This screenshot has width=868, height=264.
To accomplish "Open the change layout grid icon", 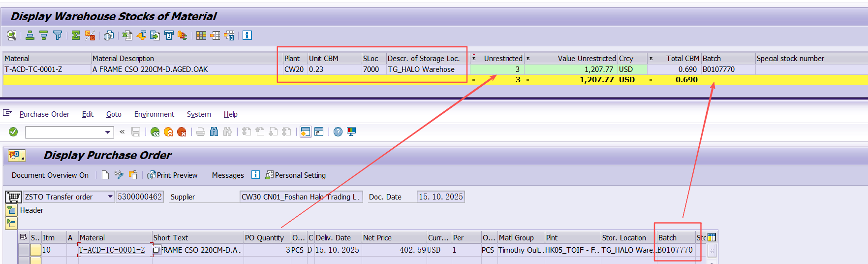I will (201, 35).
